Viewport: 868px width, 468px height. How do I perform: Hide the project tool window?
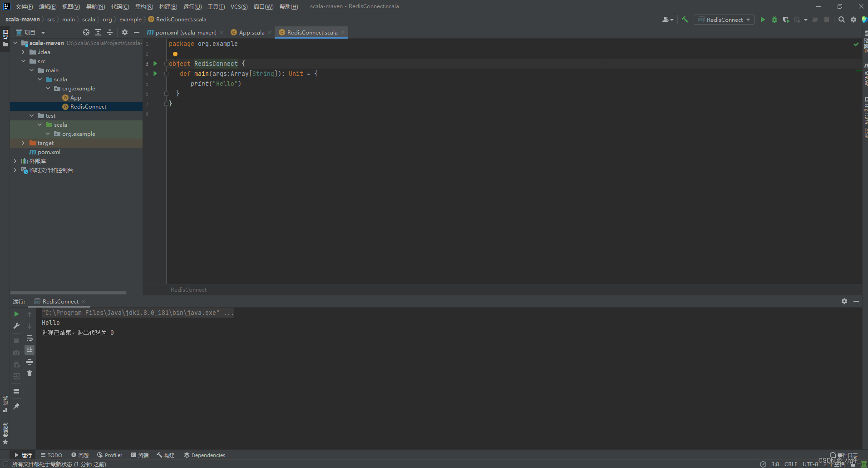pyautogui.click(x=137, y=32)
